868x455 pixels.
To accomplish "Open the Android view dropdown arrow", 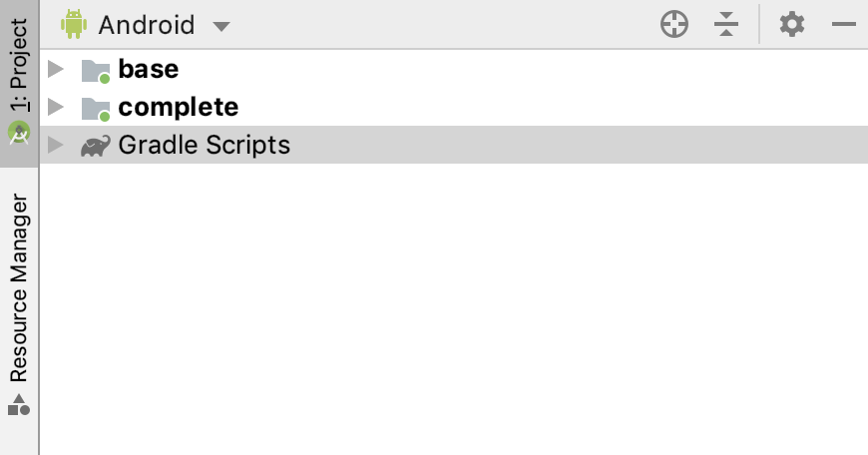I will pyautogui.click(x=221, y=26).
